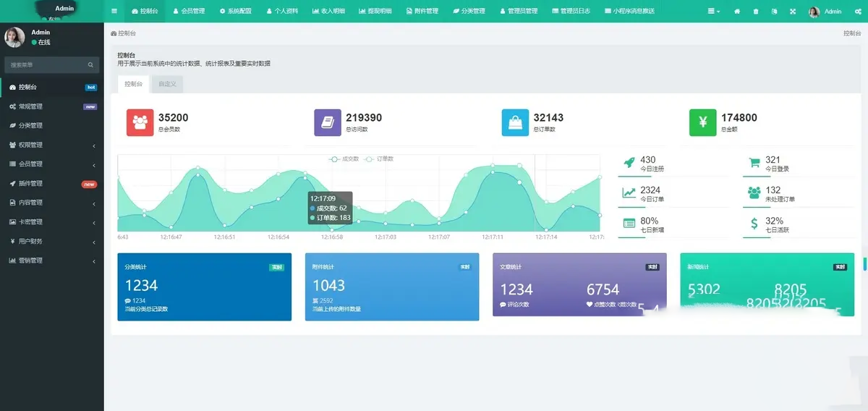Toggle 成交数 series in chart legend
Screen dimensions: 868x411
tap(344, 158)
